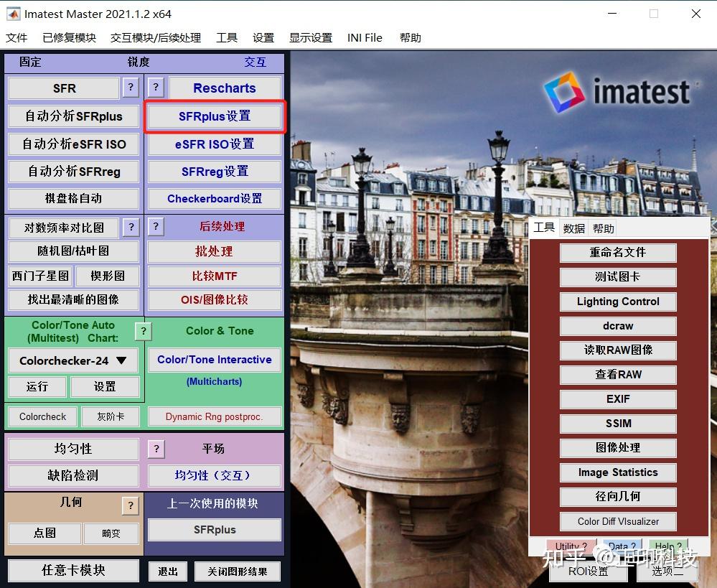
Task: Click the ROI设置 button
Action: (588, 571)
